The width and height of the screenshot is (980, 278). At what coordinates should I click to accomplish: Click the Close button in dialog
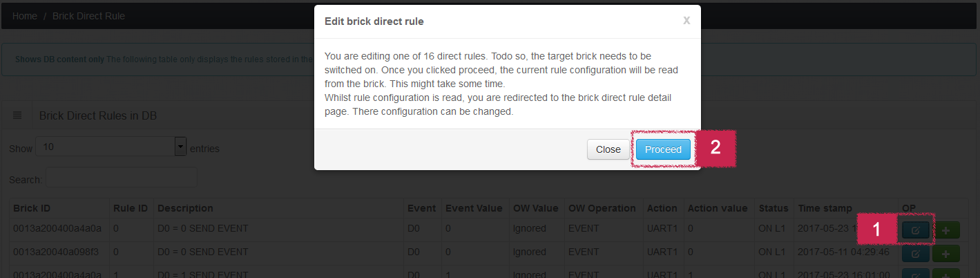point(608,149)
